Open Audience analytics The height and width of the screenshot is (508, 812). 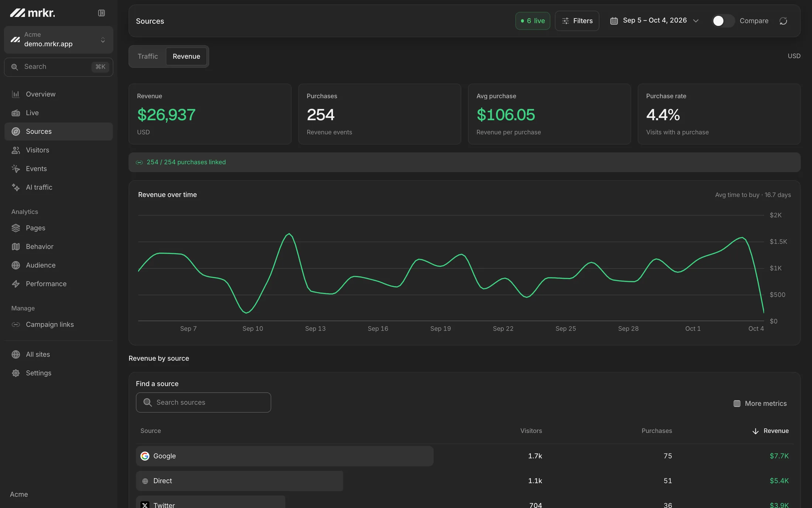(x=58, y=265)
